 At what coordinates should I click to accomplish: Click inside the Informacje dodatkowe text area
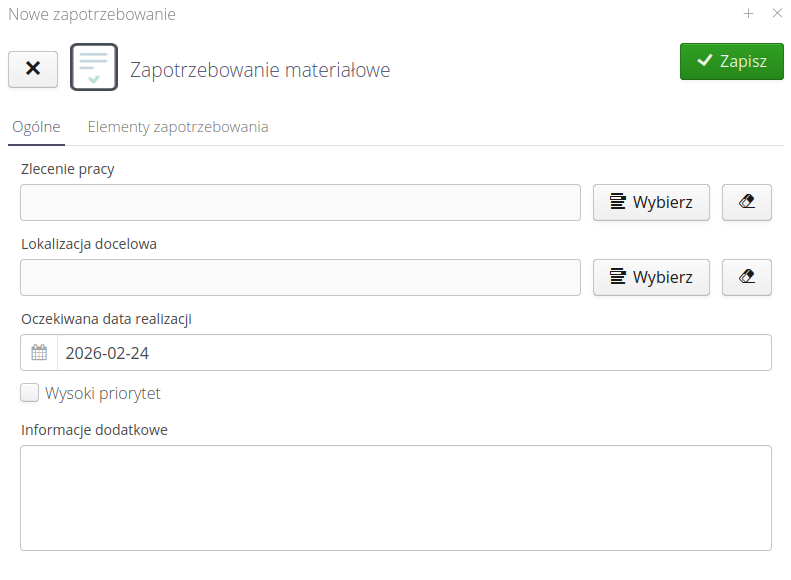pos(395,497)
